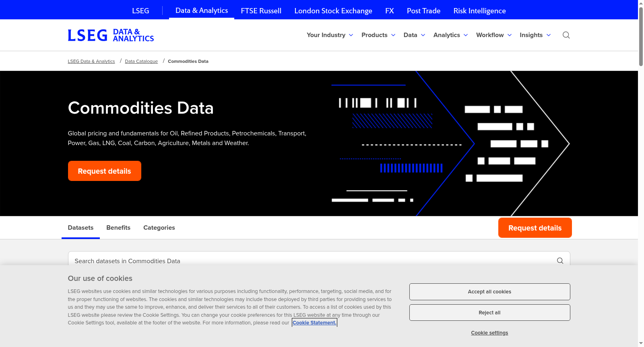Open the header search magnifier icon
644x347 pixels.
(566, 35)
